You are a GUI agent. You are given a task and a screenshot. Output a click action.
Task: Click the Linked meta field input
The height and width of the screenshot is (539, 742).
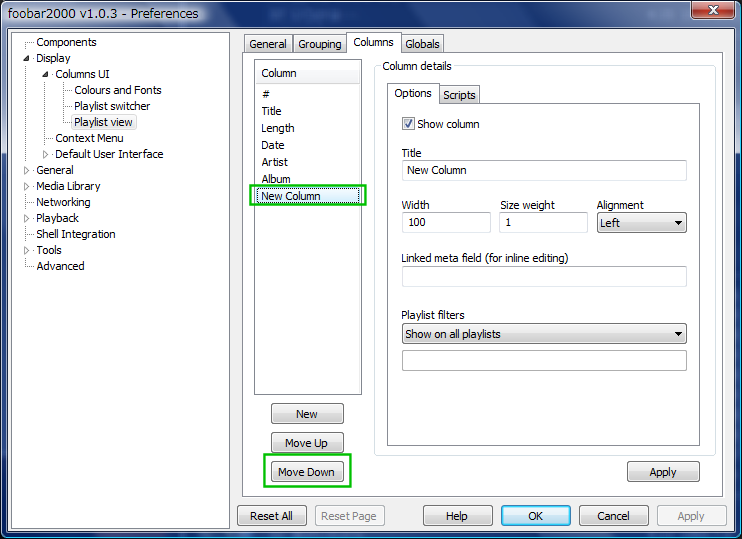coord(544,276)
